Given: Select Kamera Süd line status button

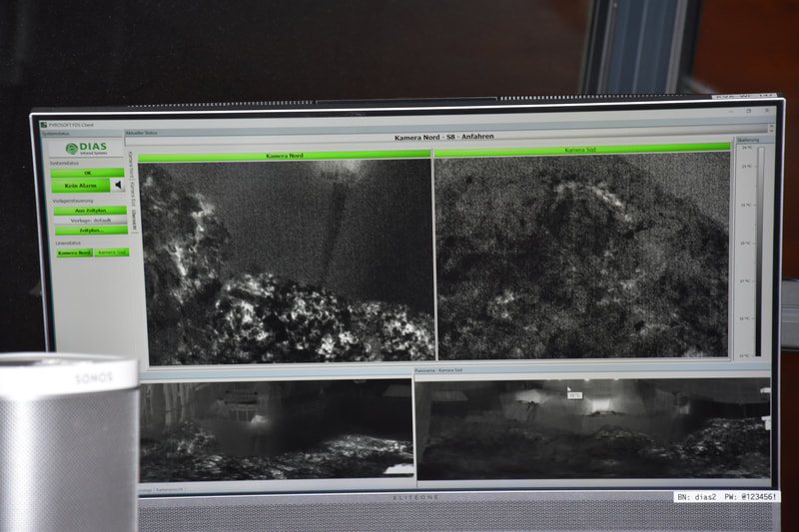Looking at the screenshot, I should pyautogui.click(x=112, y=252).
